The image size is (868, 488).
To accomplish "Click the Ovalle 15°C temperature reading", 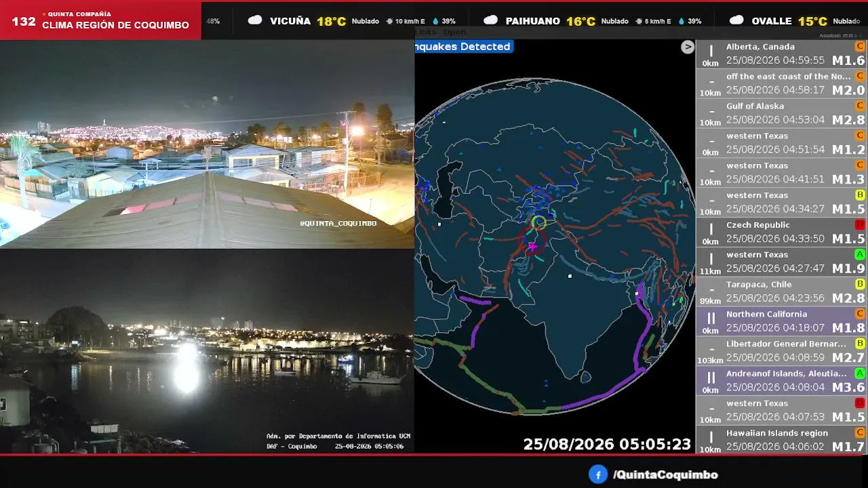I will [x=812, y=21].
